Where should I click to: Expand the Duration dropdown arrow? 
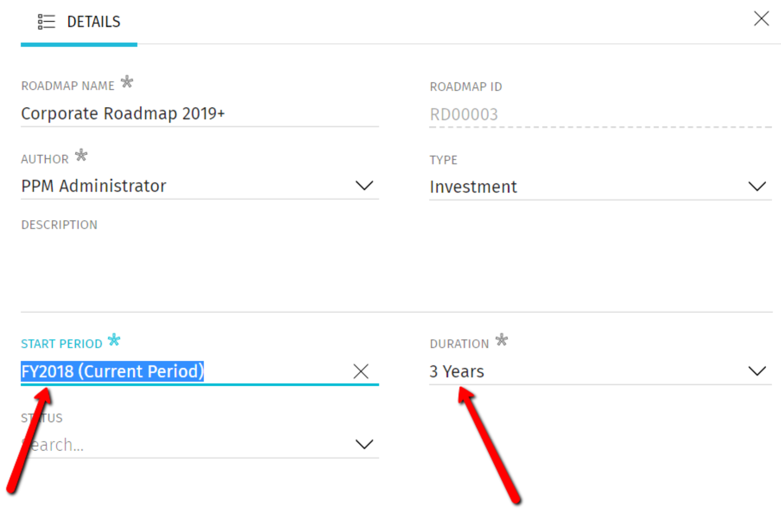(x=757, y=371)
